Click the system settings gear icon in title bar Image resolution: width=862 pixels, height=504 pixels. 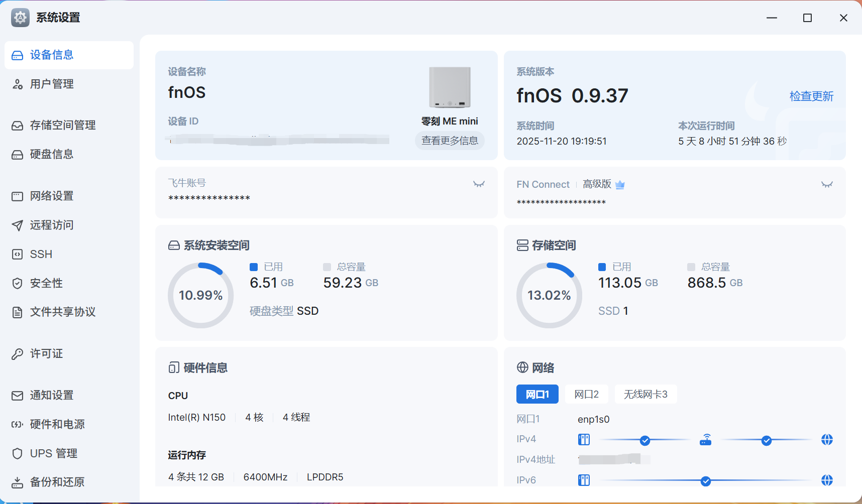[x=20, y=18]
